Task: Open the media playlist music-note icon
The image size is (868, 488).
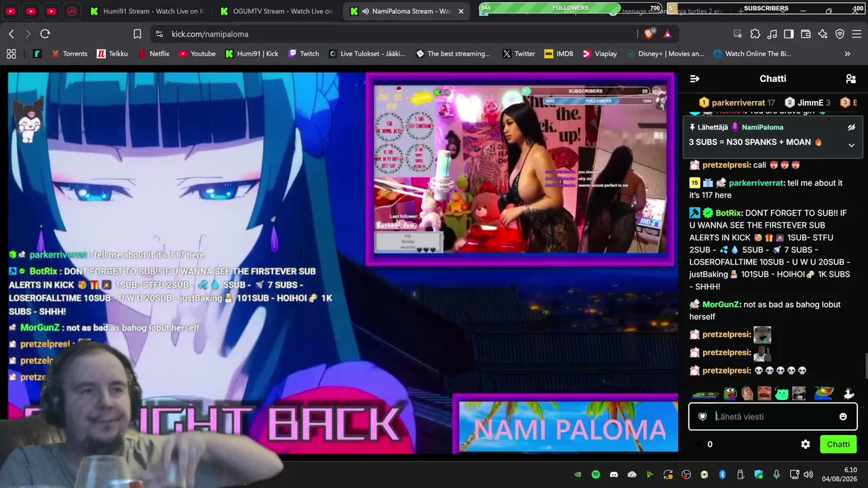Action: point(772,34)
